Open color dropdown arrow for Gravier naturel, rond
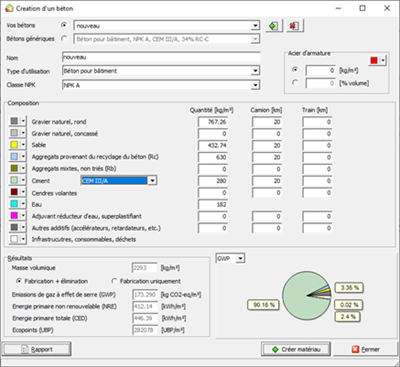The width and height of the screenshot is (400, 367). 23,121
